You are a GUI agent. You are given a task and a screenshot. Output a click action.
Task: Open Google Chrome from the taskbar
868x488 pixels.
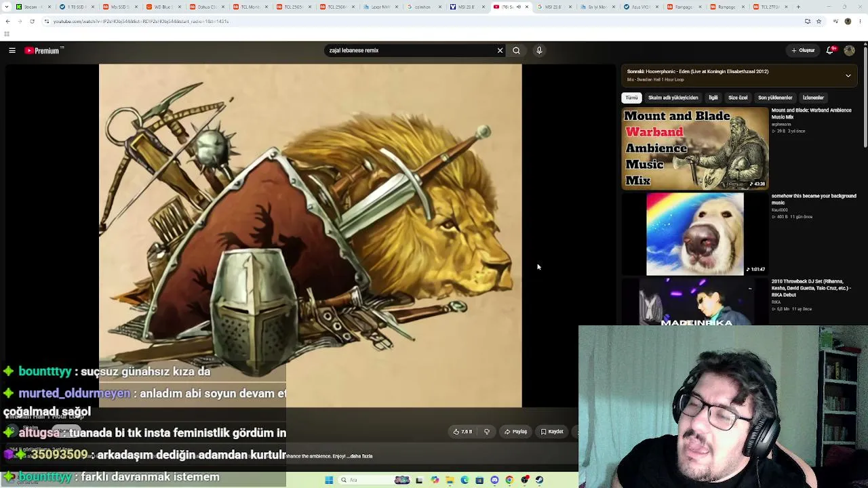(509, 480)
